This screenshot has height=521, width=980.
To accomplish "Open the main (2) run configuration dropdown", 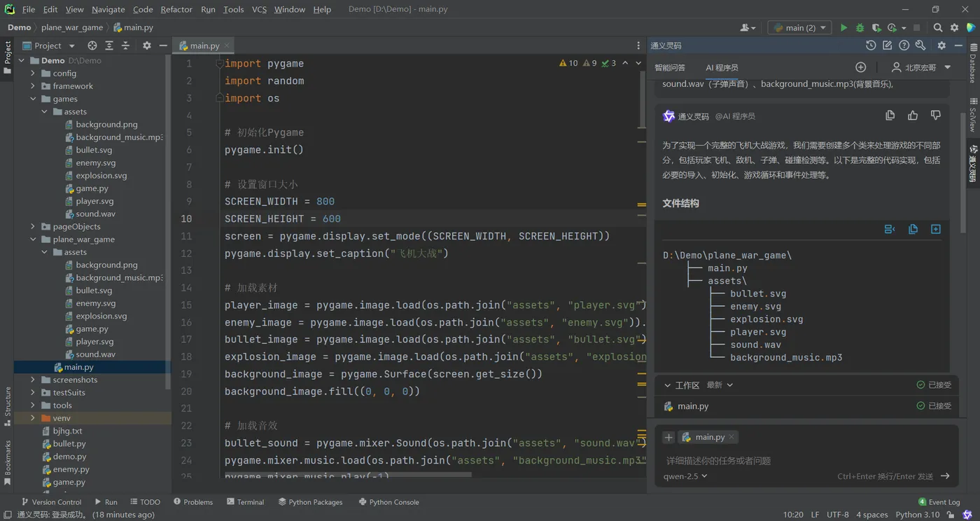I will pyautogui.click(x=799, y=28).
